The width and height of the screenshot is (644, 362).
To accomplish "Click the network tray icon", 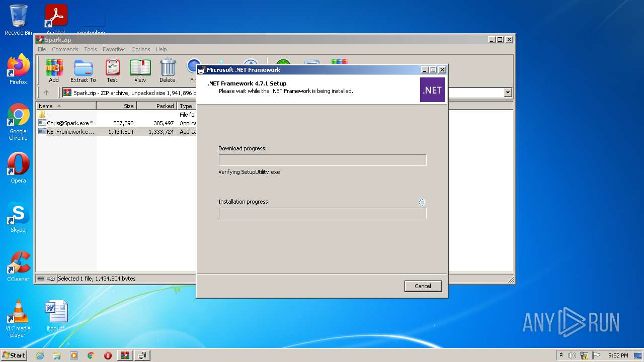I will 584,355.
